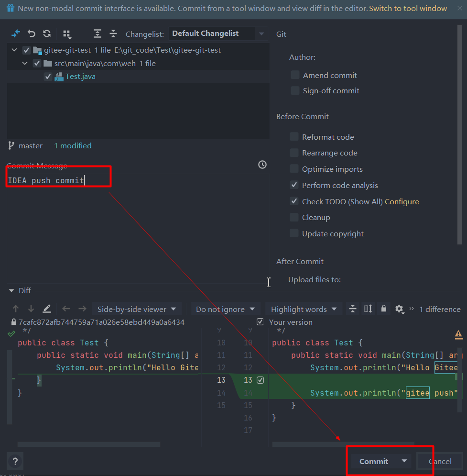Click the right diff horizontal scrollbar
Image resolution: width=467 pixels, height=476 pixels.
[x=343, y=444]
